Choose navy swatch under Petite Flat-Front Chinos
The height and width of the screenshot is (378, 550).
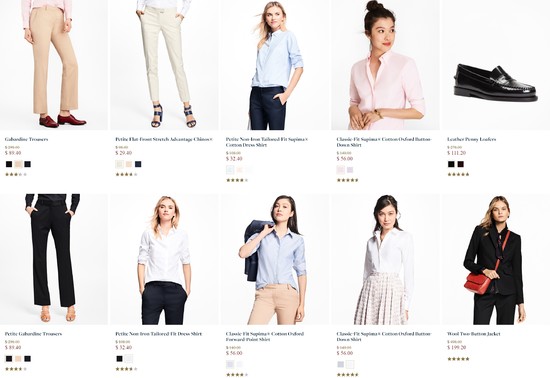[x=138, y=164]
